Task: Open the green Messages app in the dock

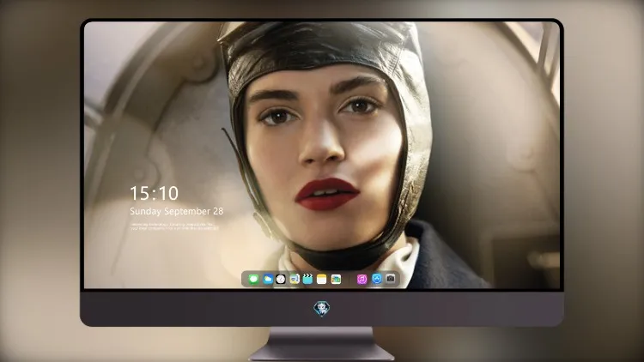Action: 253,279
